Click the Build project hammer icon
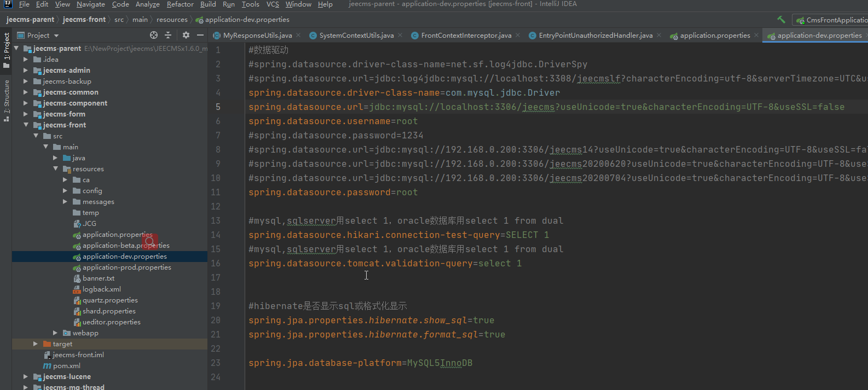 (x=781, y=20)
